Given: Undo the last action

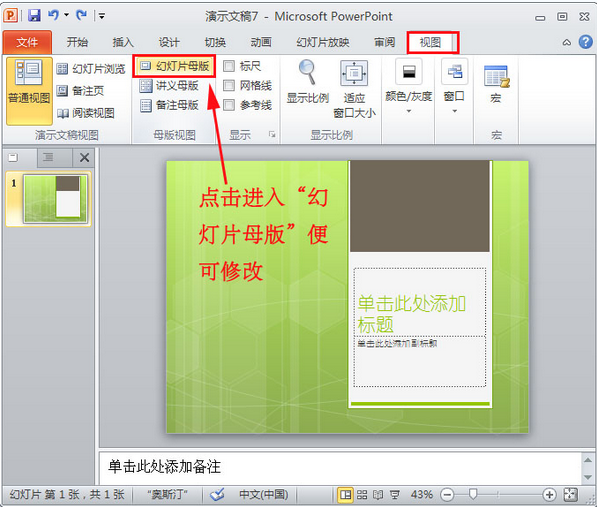Looking at the screenshot, I should tap(53, 15).
